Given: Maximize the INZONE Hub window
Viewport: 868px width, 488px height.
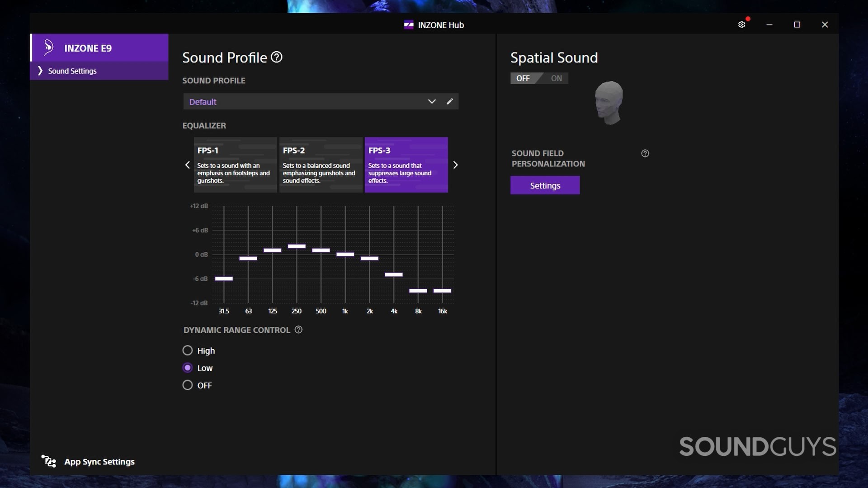Looking at the screenshot, I should click(x=797, y=24).
